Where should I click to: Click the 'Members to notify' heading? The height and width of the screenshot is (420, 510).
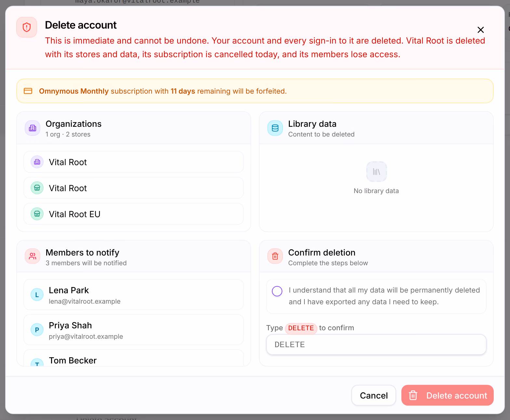pyautogui.click(x=83, y=253)
